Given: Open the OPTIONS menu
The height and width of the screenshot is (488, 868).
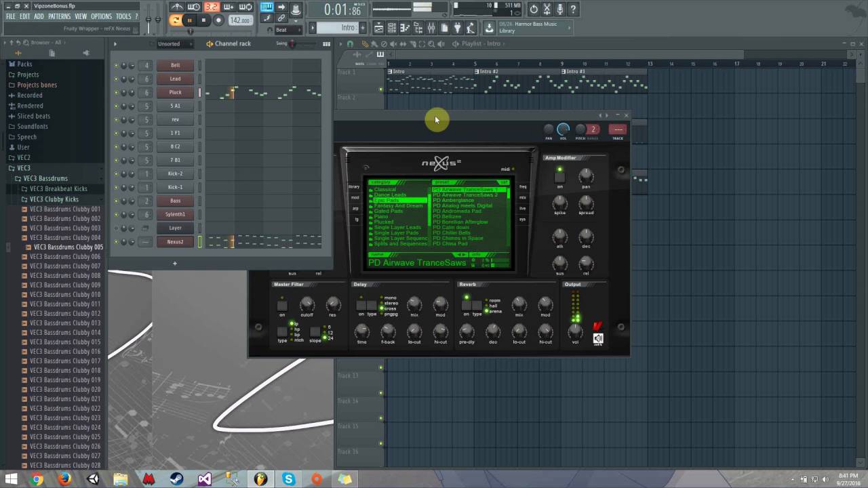Looking at the screenshot, I should click(x=101, y=16).
